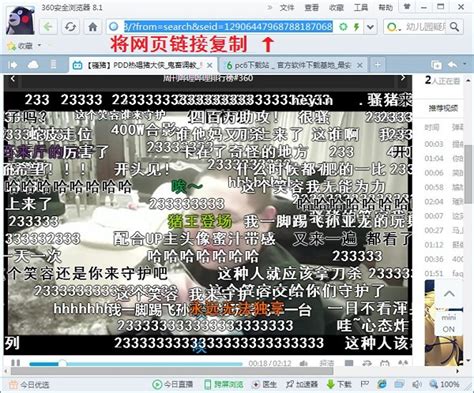
Task: Jump to danmaku row at 00:03
Action: 444,144
